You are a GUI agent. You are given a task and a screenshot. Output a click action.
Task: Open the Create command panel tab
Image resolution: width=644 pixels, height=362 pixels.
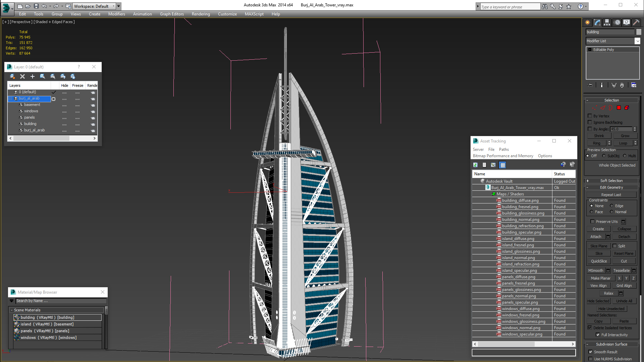tap(588, 22)
